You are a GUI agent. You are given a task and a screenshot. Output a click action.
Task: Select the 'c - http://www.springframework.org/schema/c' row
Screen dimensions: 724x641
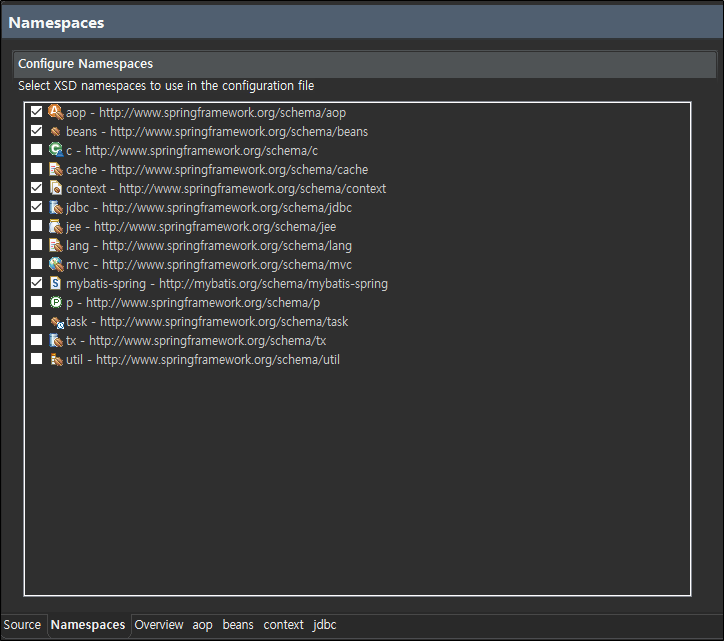coord(192,151)
